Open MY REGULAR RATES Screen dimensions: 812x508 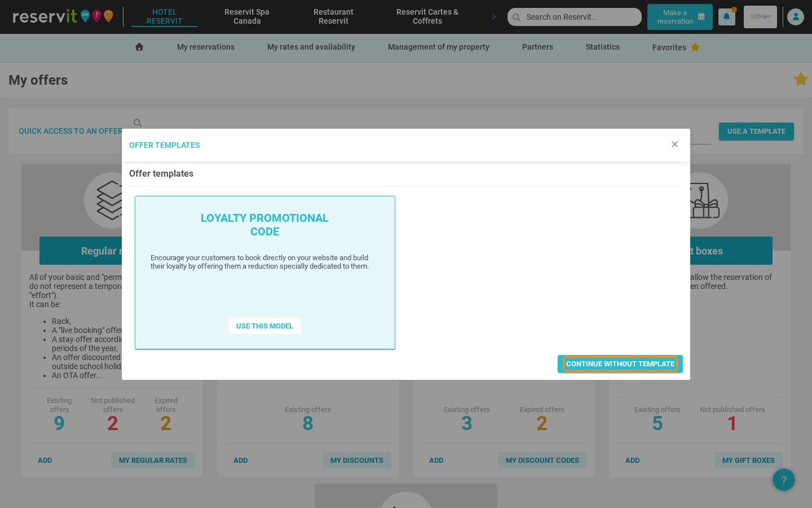tap(153, 461)
